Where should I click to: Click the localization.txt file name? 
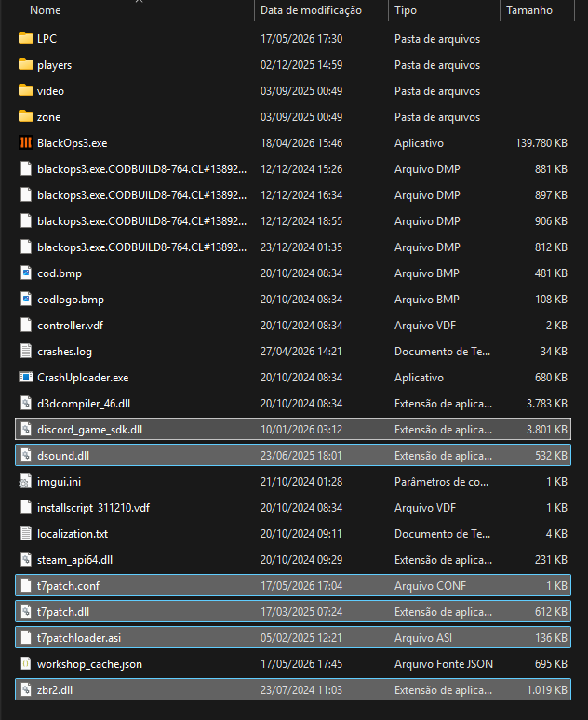pyautogui.click(x=73, y=534)
